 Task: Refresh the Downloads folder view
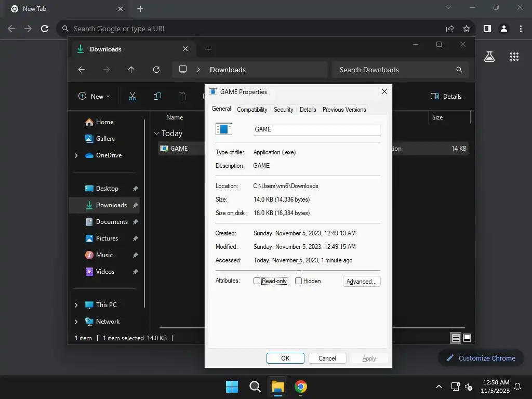[156, 70]
